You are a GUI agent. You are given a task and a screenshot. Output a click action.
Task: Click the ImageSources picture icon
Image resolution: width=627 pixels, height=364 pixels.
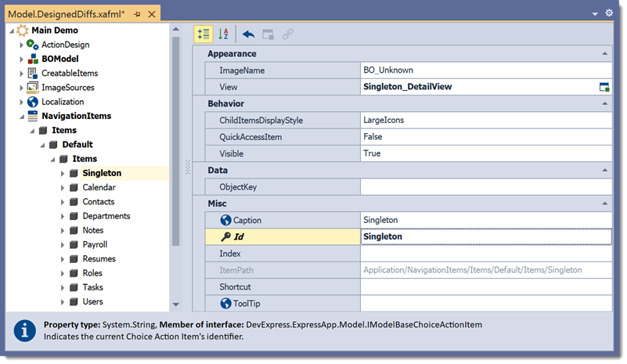32,88
